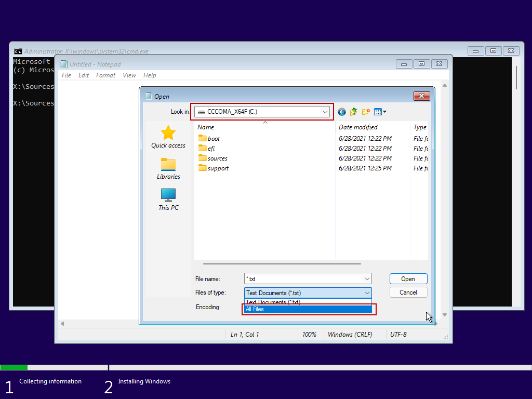Screen dimensions: 532x399
Task: Select the sources folder
Action: (x=212, y=158)
